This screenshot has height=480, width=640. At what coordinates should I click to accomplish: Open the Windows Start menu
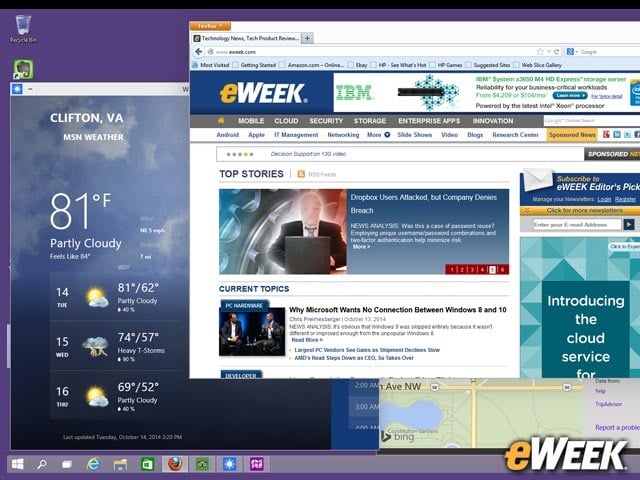17,464
